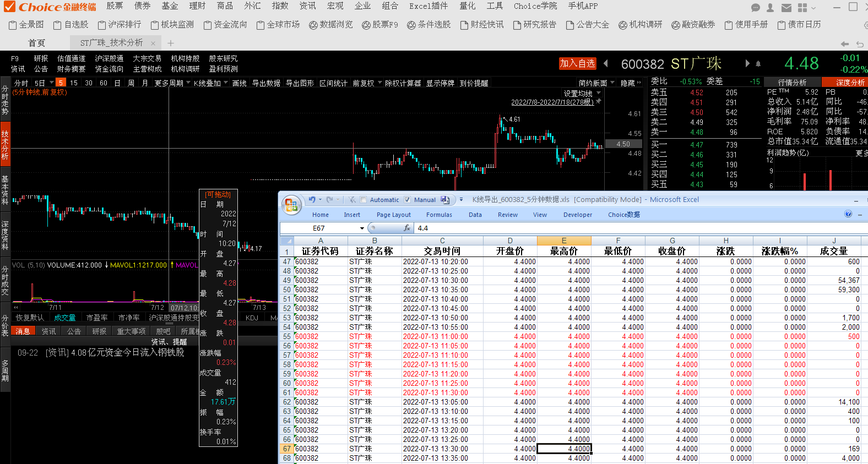Expand the K线叠加 dropdown
868x464 pixels.
click(x=226, y=83)
